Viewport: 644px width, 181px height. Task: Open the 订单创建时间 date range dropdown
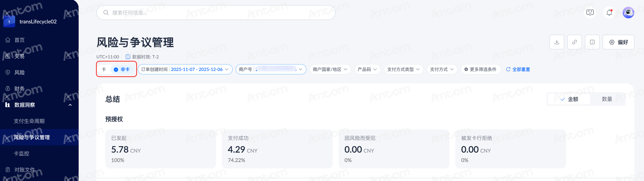[x=185, y=69]
